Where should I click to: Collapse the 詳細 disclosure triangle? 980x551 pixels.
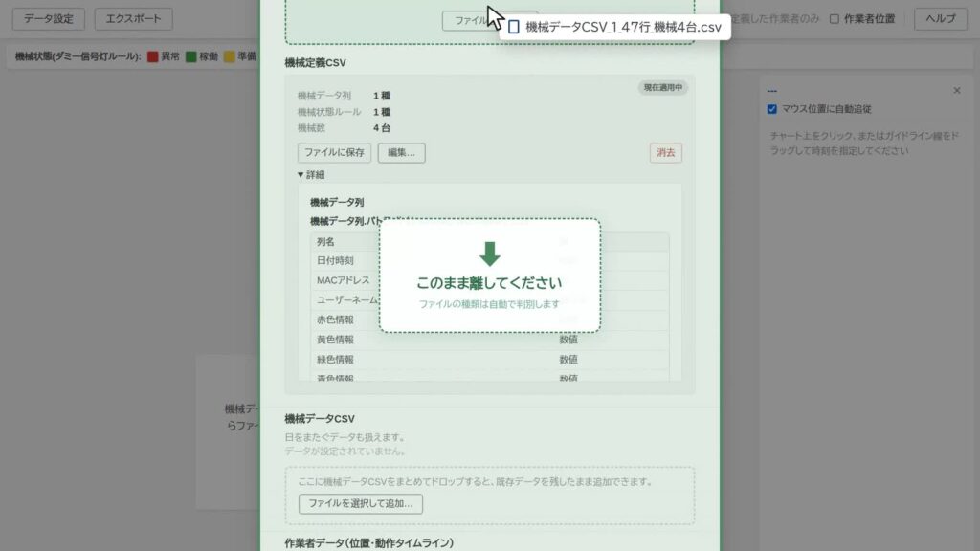(301, 175)
